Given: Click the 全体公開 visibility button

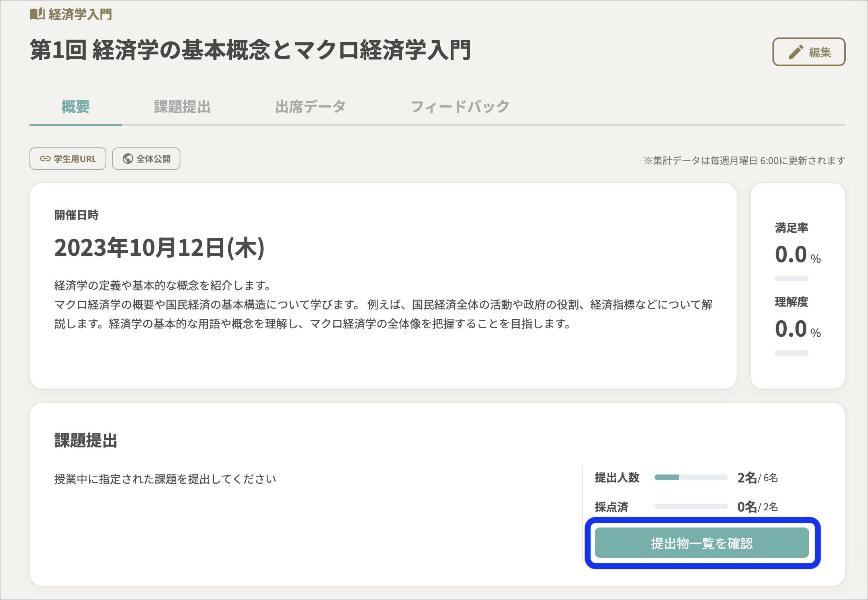Looking at the screenshot, I should 146,159.
